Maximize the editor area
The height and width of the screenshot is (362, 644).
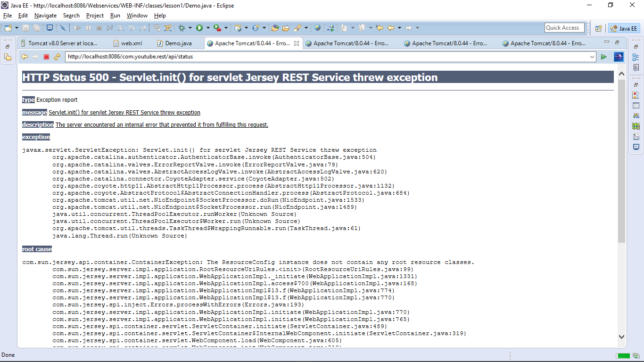click(617, 42)
